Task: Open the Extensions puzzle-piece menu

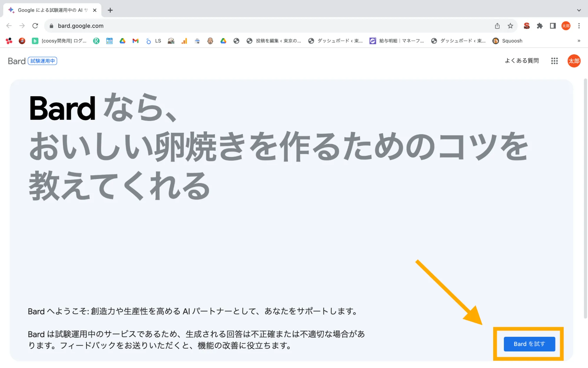Action: [x=540, y=26]
